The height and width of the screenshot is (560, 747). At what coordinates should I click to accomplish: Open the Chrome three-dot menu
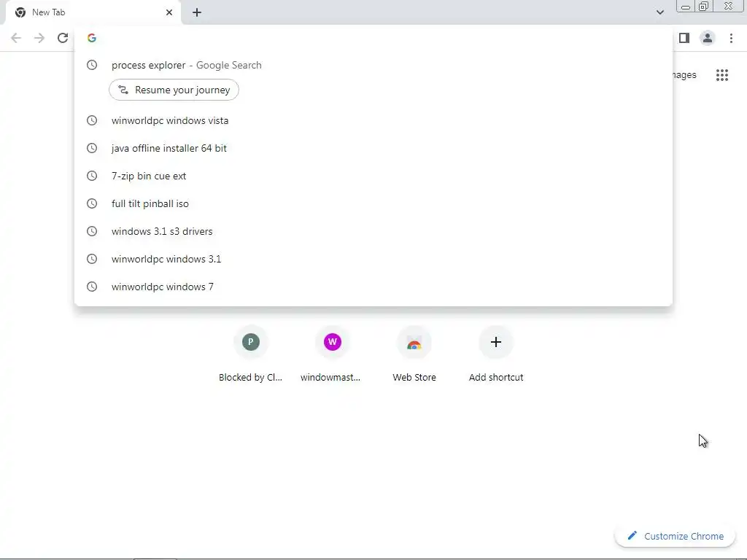[731, 38]
